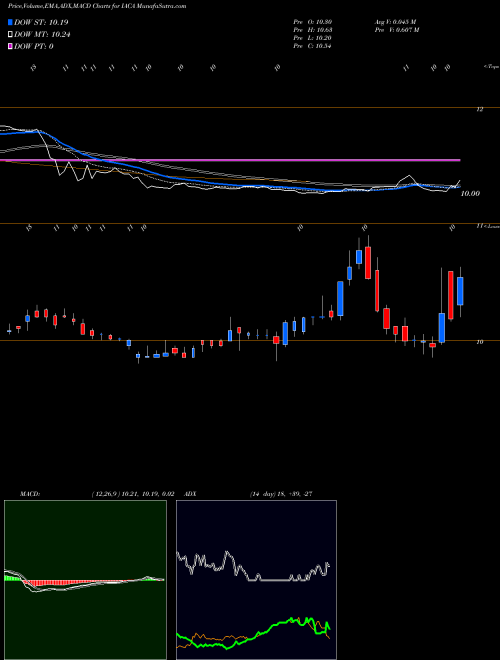Image resolution: width=500 pixels, height=660 pixels.
Task: Click the MACD: panel label
Action: [x=30, y=494]
